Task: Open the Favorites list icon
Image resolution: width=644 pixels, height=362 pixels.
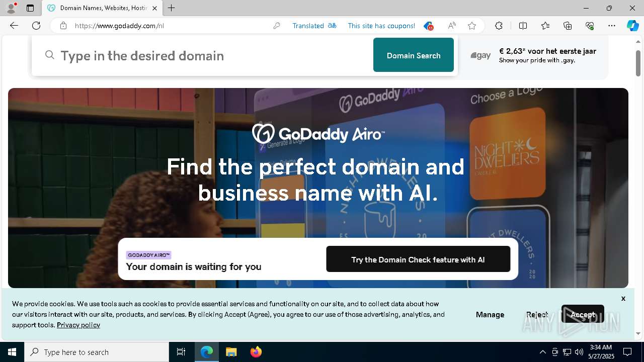Action: click(545, 26)
